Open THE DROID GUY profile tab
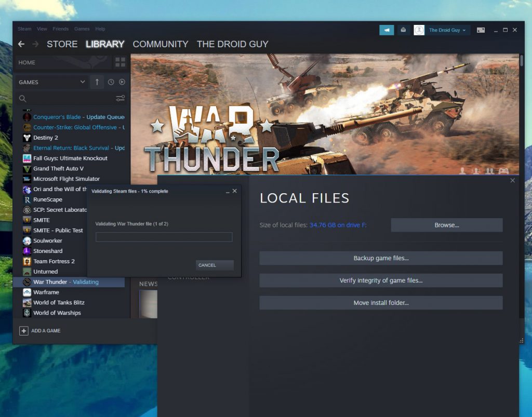Viewport: 532px width, 417px height. point(232,44)
